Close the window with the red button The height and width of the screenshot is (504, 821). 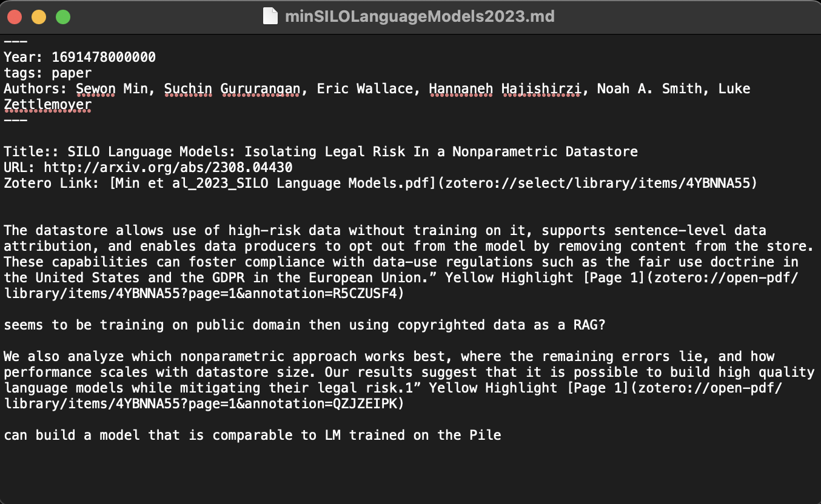tap(15, 17)
